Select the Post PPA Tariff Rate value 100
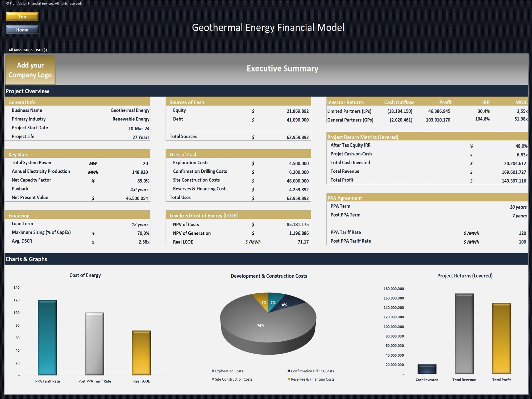The image size is (532, 399). (522, 242)
